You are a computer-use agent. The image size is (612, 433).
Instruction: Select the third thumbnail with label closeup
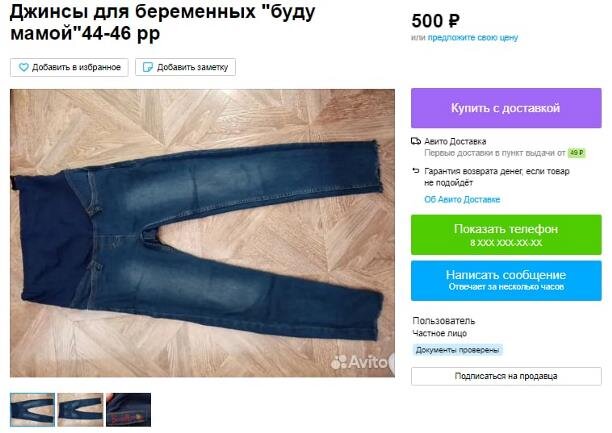(128, 410)
